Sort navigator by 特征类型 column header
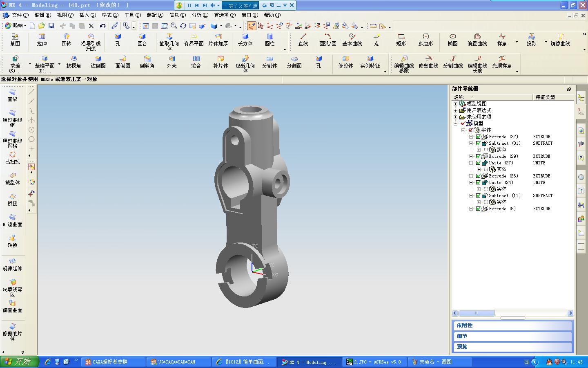Viewport: 588px width, 368px height. tap(553, 97)
